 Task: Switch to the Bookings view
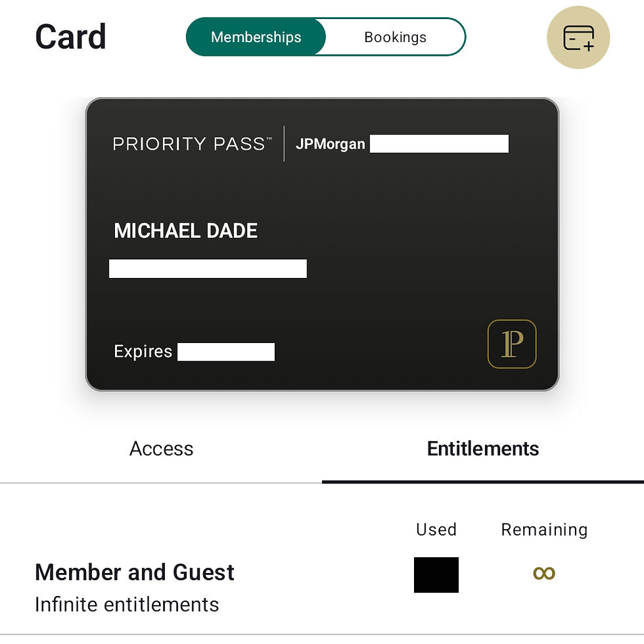tap(395, 37)
